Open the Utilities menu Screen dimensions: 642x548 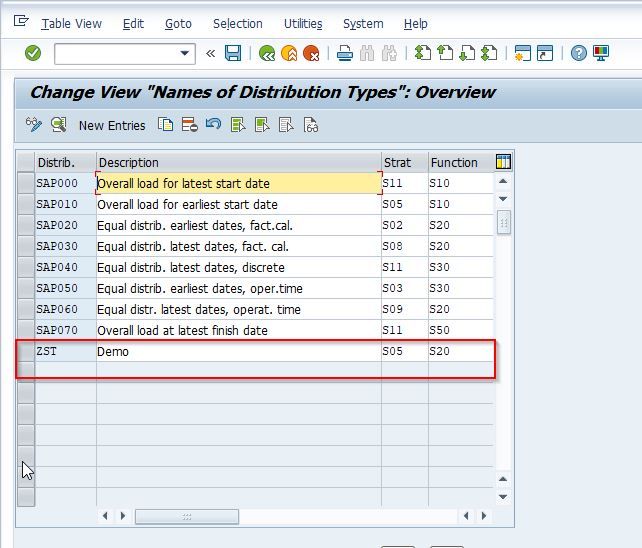coord(303,24)
